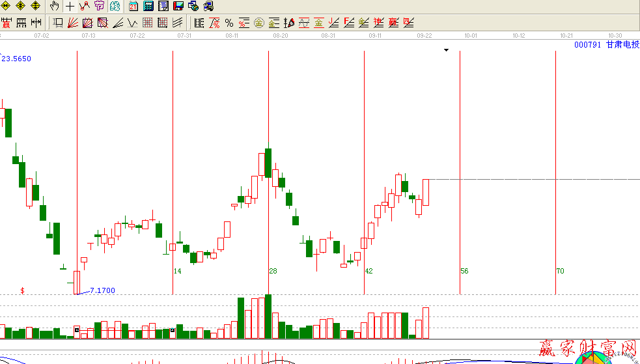The width and height of the screenshot is (640, 364).
Task: Click the floppy disk save icon
Action: 178,7
